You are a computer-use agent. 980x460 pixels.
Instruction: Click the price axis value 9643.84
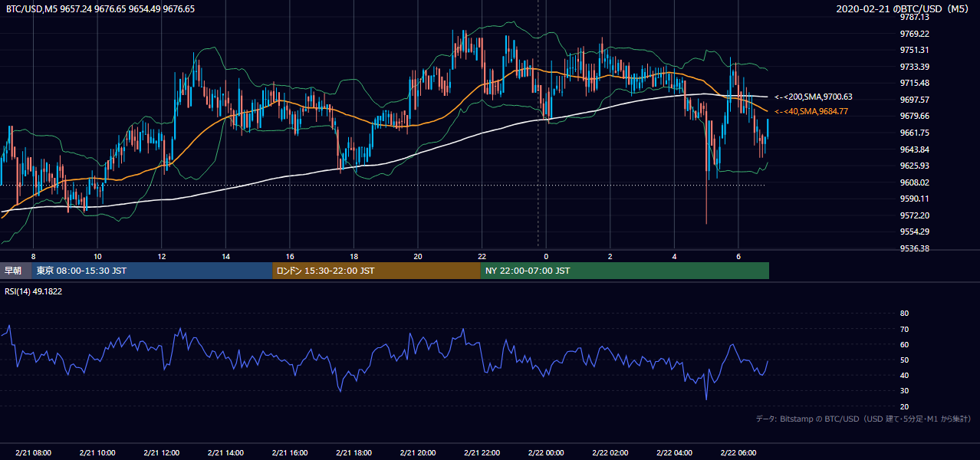coord(915,149)
